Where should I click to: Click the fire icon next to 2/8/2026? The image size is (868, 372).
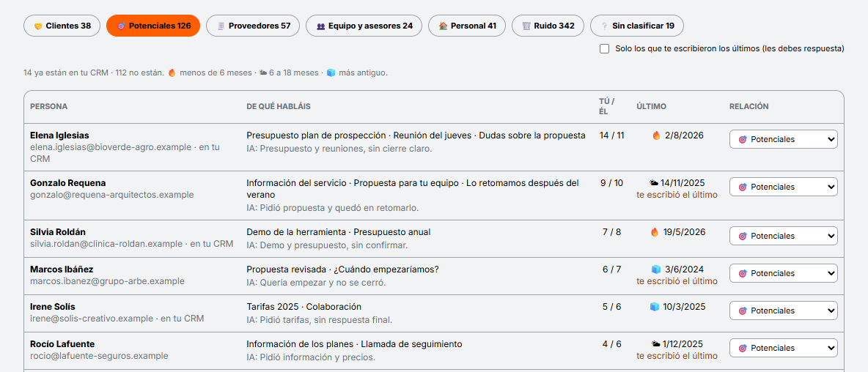pos(657,135)
